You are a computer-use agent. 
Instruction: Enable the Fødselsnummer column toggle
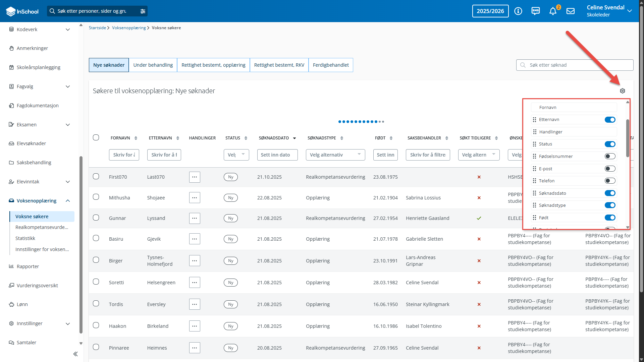[610, 156]
